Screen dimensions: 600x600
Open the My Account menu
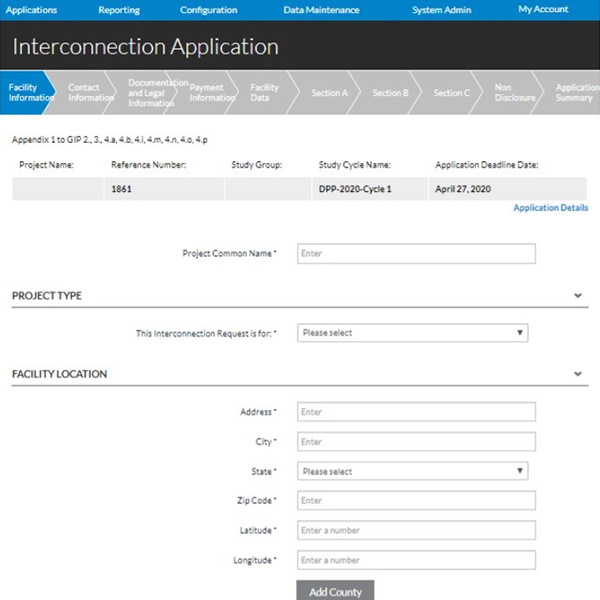(543, 10)
